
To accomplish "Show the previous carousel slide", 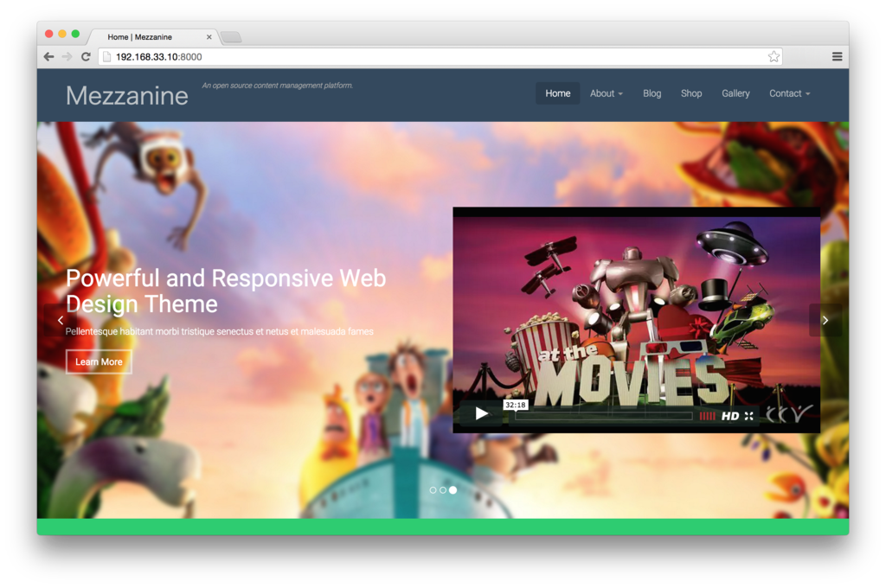I will (x=61, y=320).
